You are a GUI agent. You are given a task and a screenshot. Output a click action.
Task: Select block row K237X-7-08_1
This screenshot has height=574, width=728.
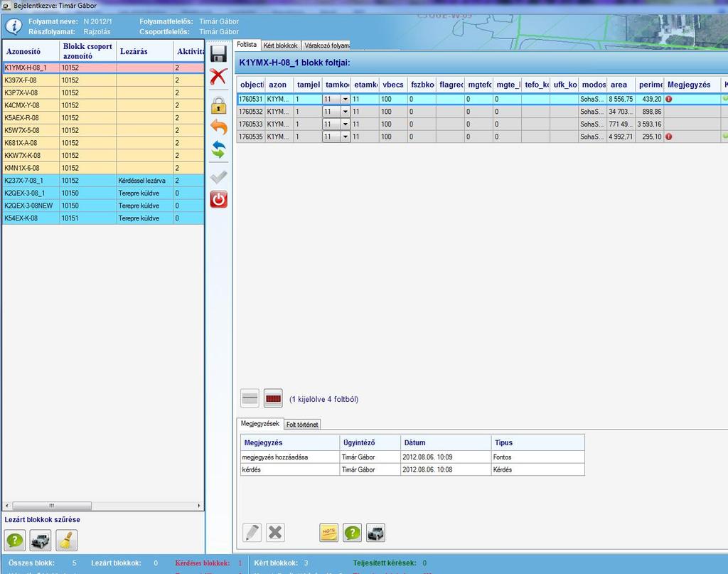pos(103,181)
